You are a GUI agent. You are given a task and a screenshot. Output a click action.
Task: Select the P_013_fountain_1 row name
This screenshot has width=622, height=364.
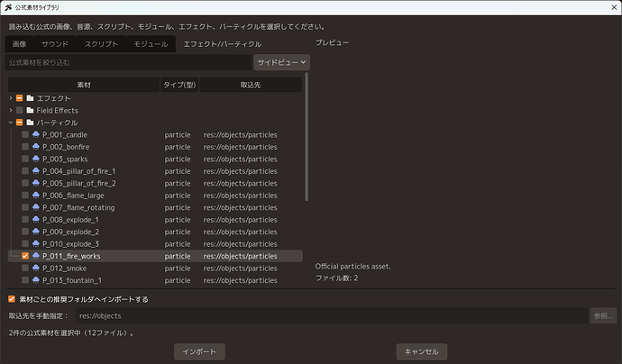click(x=72, y=280)
